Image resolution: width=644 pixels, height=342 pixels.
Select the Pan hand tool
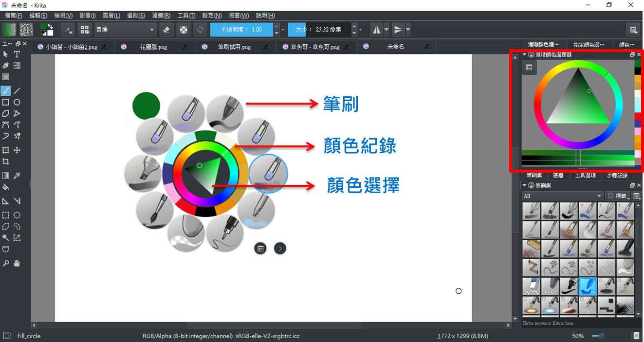point(17,263)
